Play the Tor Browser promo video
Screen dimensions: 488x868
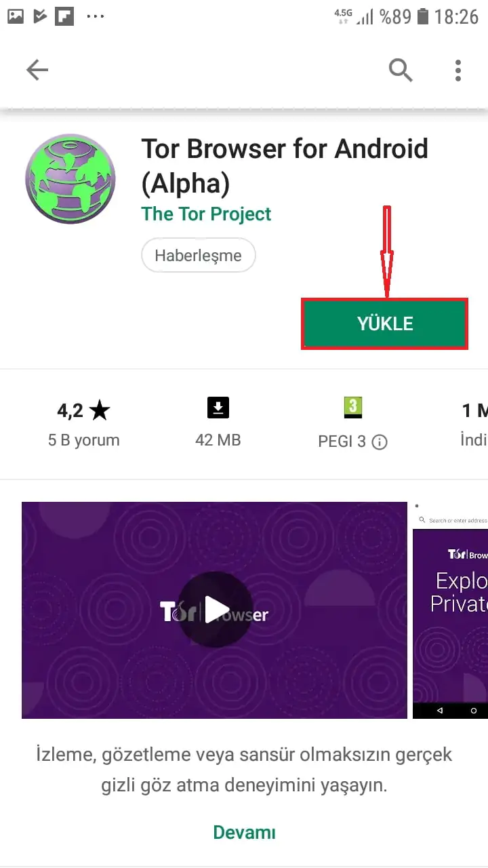coord(214,610)
